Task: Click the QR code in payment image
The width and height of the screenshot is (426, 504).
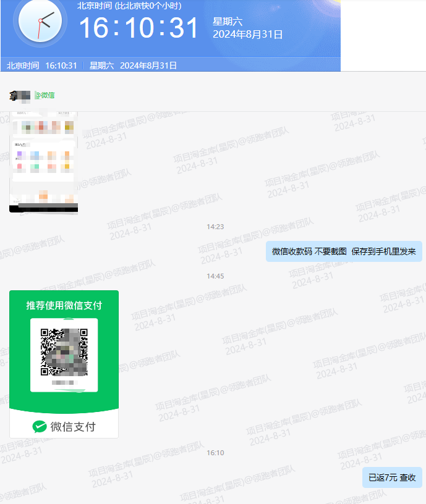Action: 64,352
